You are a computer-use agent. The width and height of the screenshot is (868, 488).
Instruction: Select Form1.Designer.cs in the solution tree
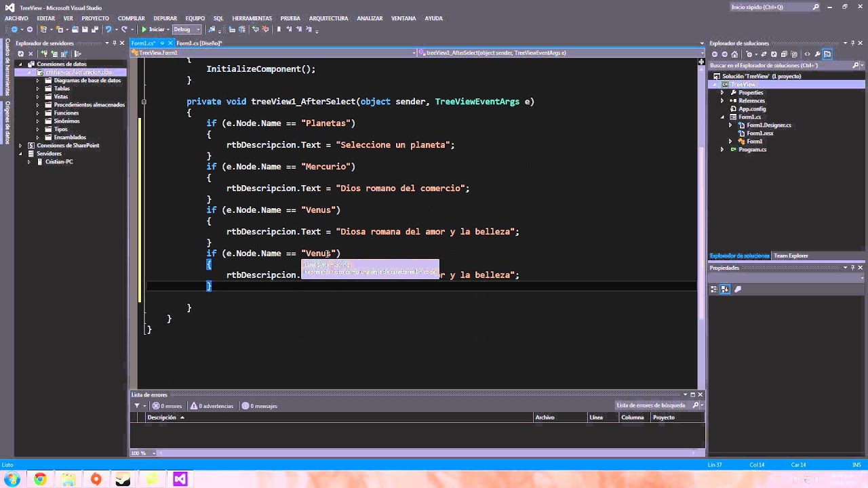coord(769,125)
